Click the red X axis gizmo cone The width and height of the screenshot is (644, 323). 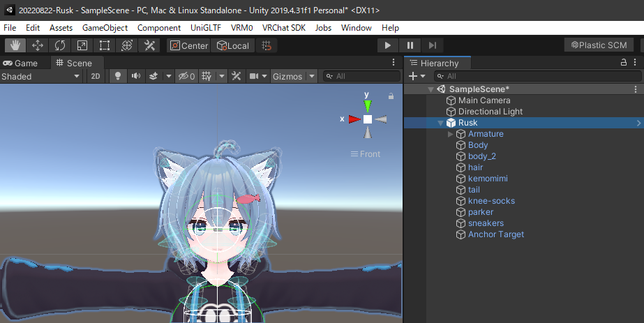[354, 119]
